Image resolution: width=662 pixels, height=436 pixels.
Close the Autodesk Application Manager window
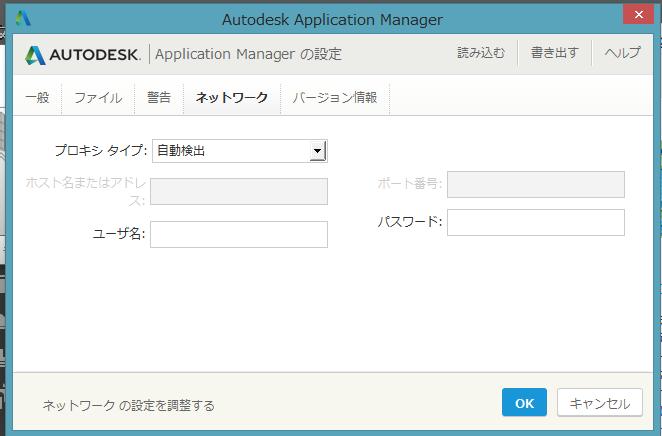(639, 14)
